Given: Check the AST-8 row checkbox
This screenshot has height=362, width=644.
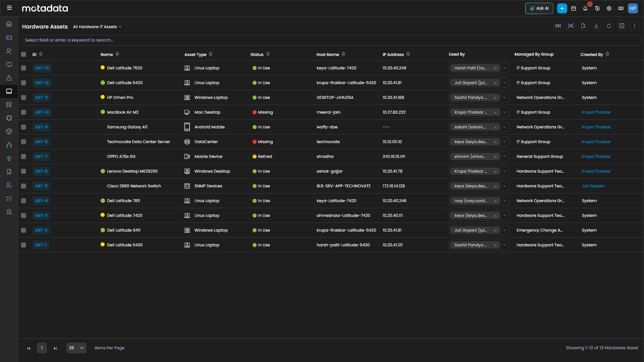Looking at the screenshot, I should point(23,142).
